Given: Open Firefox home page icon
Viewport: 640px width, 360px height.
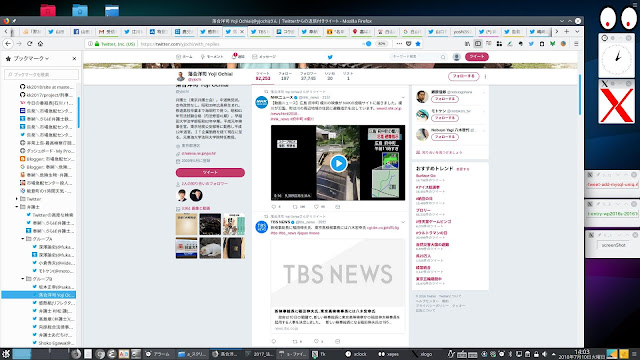Looking at the screenshot, I should [40, 44].
